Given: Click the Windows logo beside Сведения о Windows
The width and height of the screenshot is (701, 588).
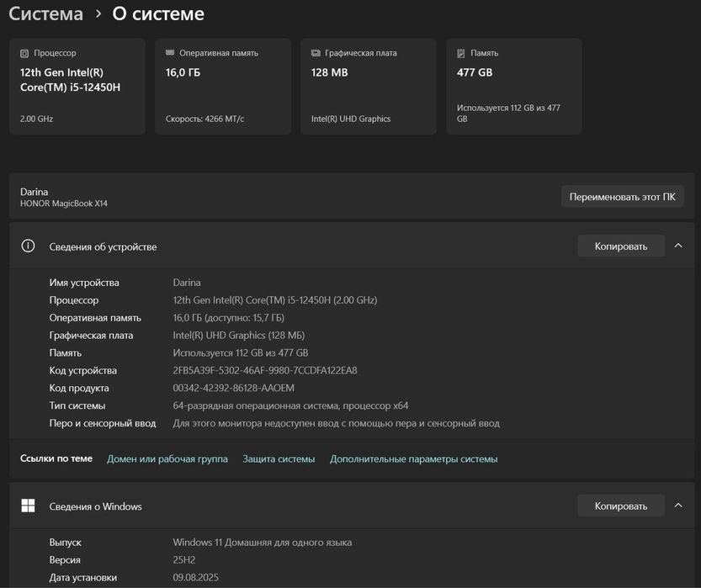Looking at the screenshot, I should coord(28,506).
